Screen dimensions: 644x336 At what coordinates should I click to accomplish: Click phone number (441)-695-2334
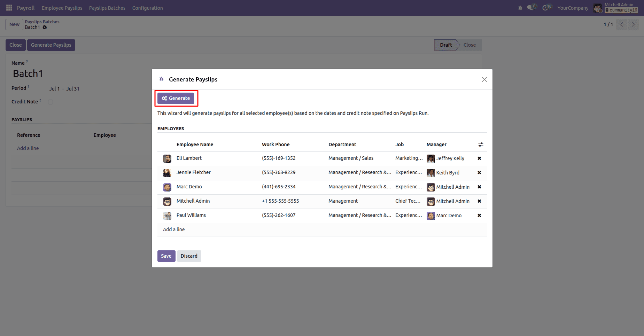279,187
